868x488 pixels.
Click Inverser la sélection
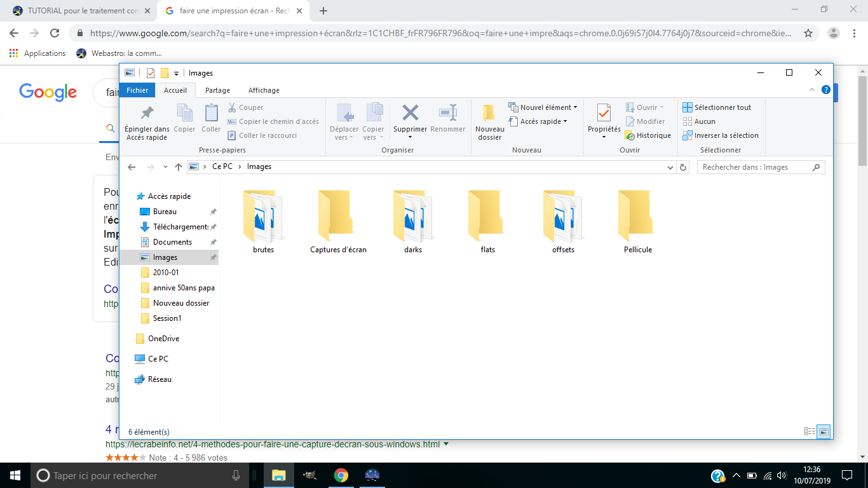721,135
